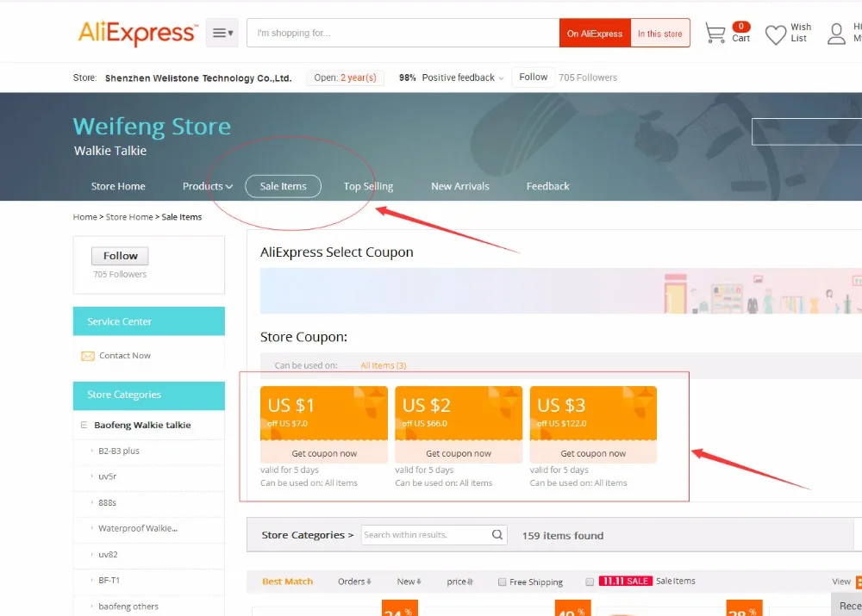Click Store Home in the breadcrumb
862x616 pixels.
[129, 217]
